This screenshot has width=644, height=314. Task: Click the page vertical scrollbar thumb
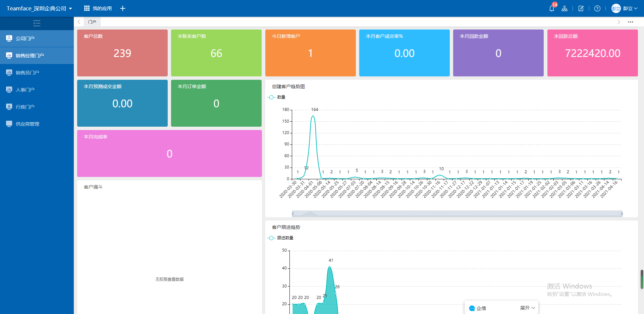(642, 279)
